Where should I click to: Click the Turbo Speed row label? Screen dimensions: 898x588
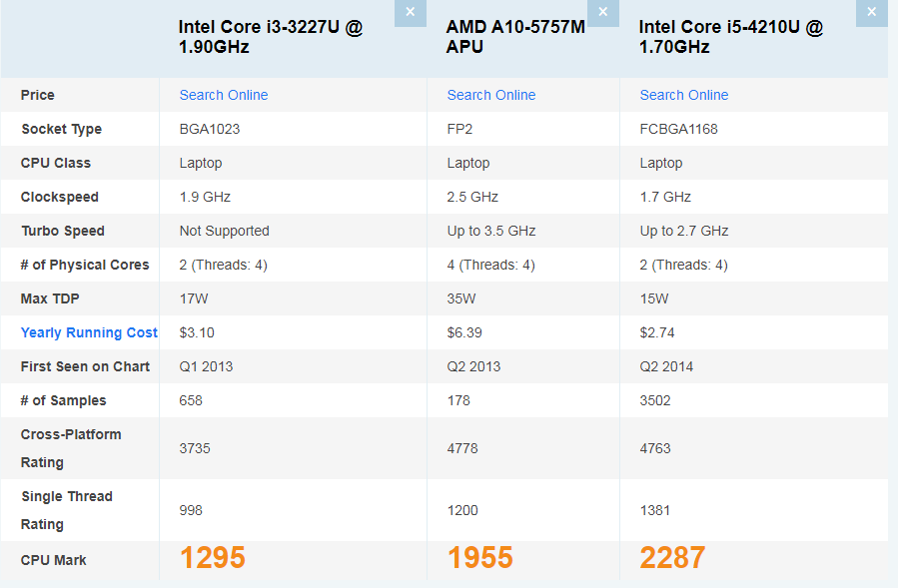click(63, 231)
